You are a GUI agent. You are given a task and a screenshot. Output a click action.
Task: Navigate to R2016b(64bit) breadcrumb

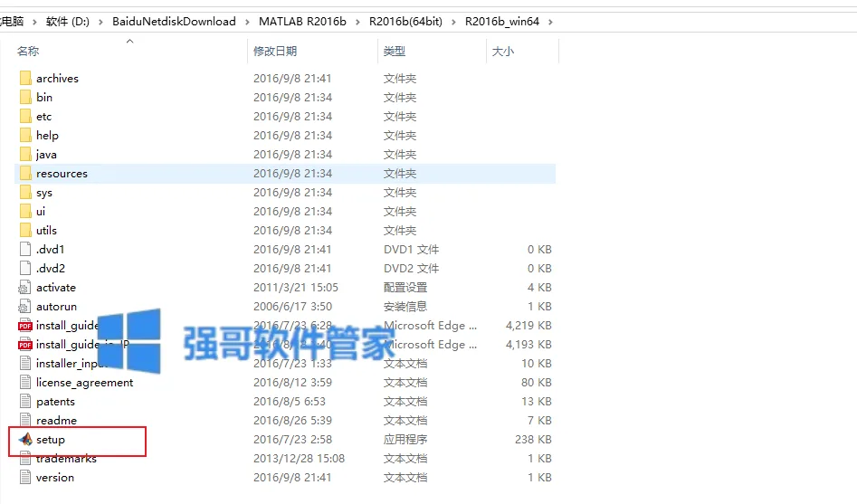(405, 22)
